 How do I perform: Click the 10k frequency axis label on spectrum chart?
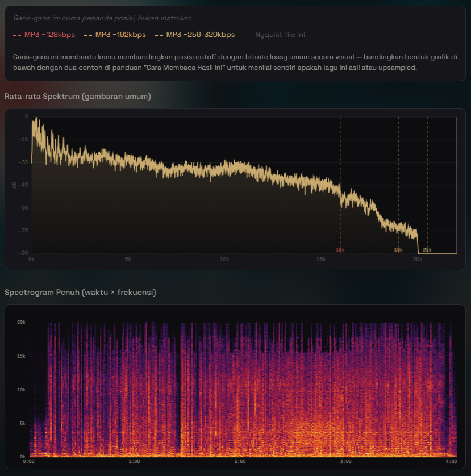(x=224, y=259)
